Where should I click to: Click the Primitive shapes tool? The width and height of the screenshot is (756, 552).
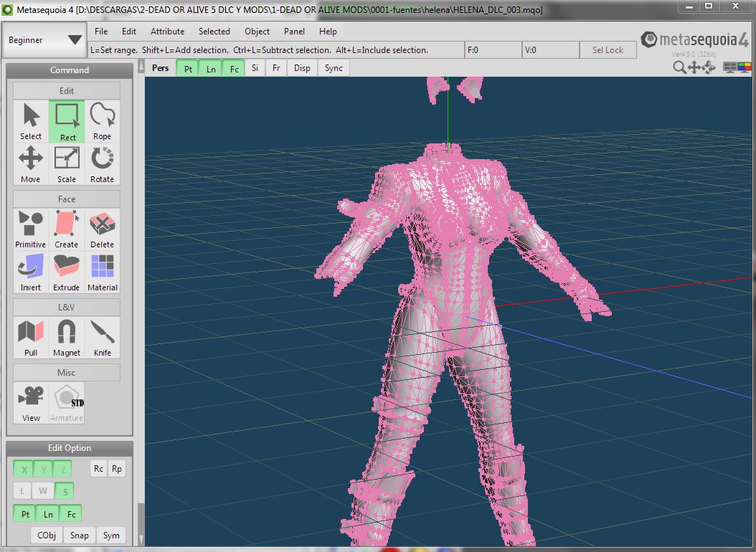pos(31,229)
